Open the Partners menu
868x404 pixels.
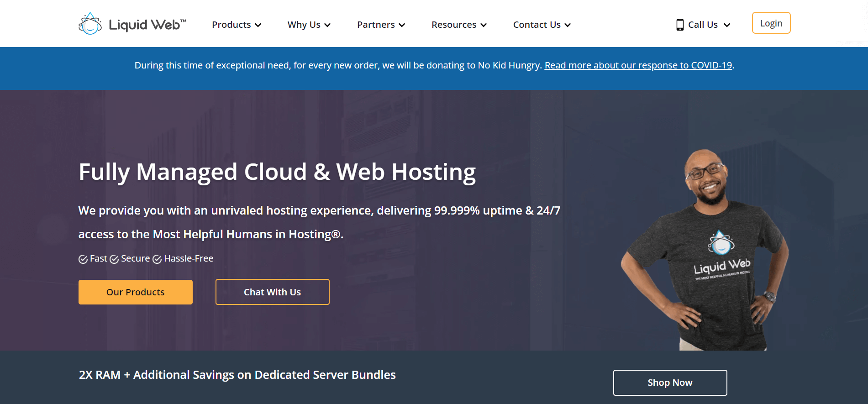(381, 25)
